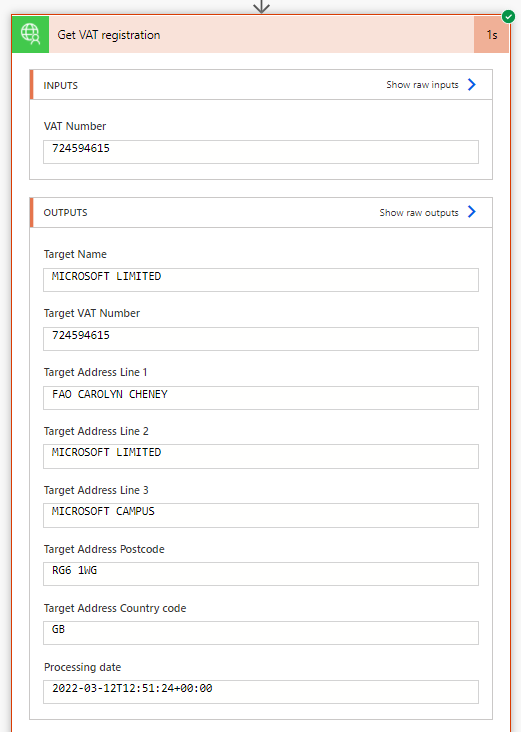
Task: Click the 1s duration badge
Action: pyautogui.click(x=492, y=35)
